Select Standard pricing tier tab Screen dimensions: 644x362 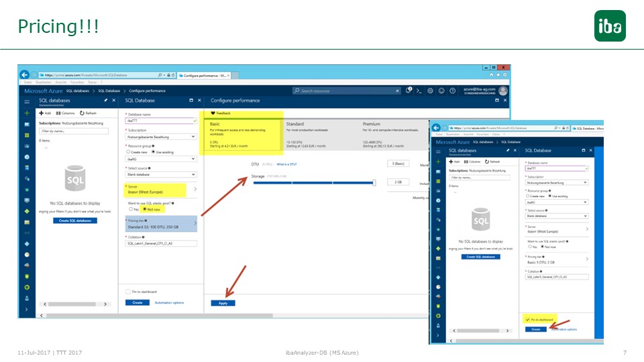point(321,135)
